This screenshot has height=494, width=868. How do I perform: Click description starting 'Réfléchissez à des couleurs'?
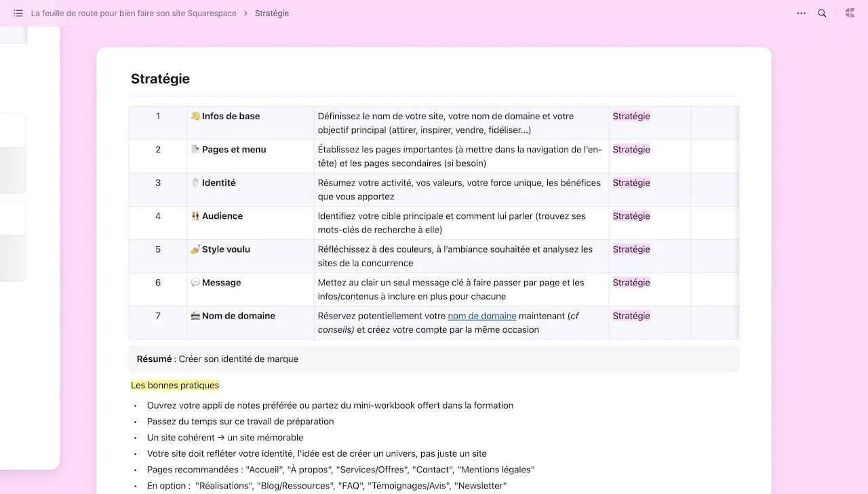(x=455, y=255)
